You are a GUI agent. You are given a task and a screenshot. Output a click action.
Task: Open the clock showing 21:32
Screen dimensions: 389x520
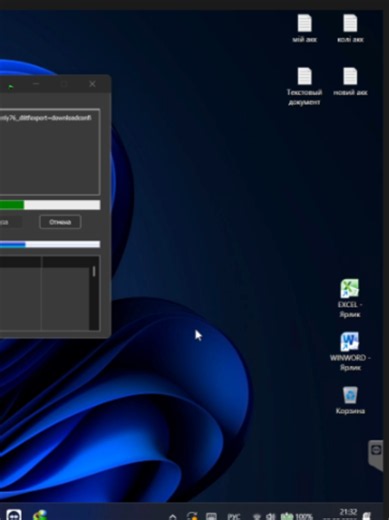348,513
